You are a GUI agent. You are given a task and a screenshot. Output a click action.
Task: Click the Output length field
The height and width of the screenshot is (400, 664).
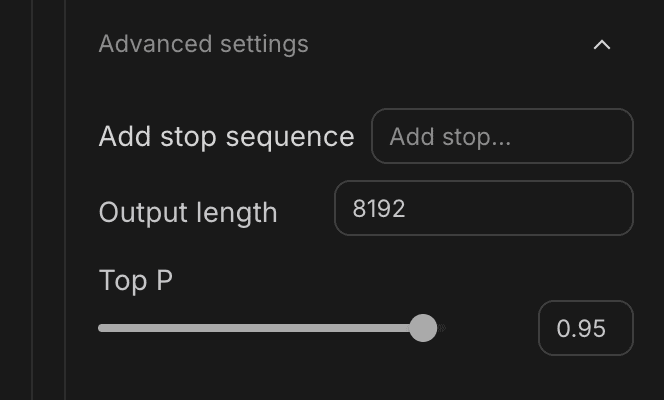tap(483, 208)
